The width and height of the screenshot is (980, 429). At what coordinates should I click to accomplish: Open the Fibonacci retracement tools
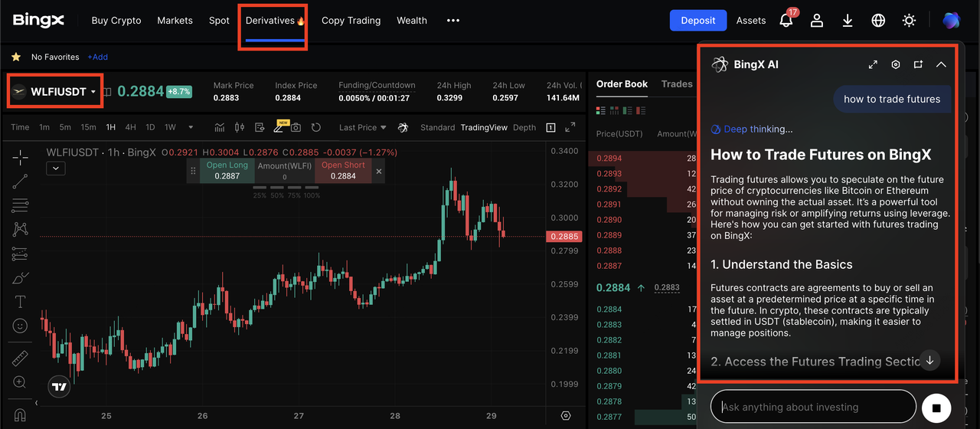20,205
